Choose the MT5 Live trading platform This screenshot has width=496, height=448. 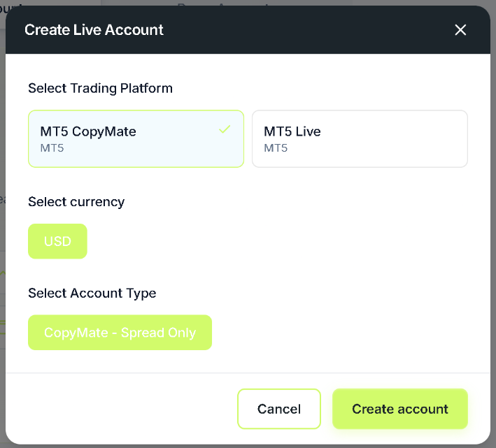360,138
